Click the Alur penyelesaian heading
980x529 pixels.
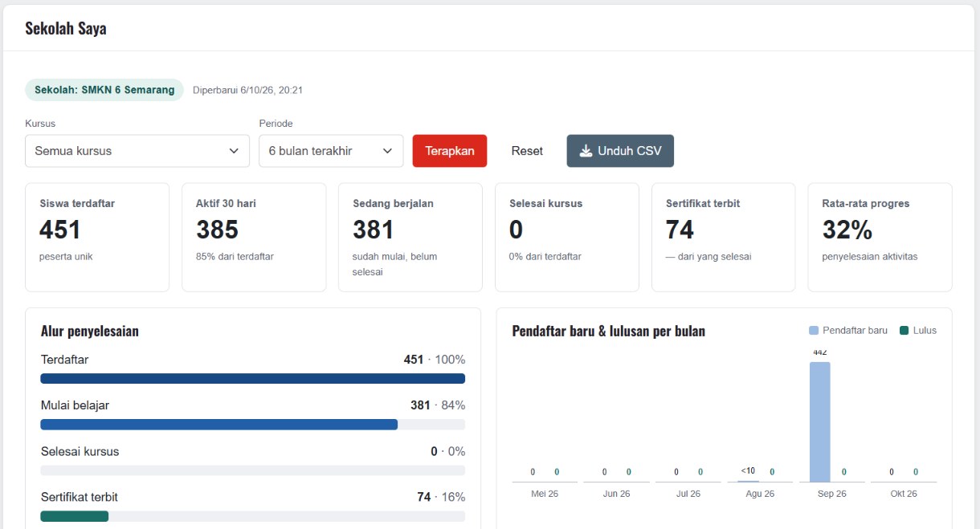(90, 331)
